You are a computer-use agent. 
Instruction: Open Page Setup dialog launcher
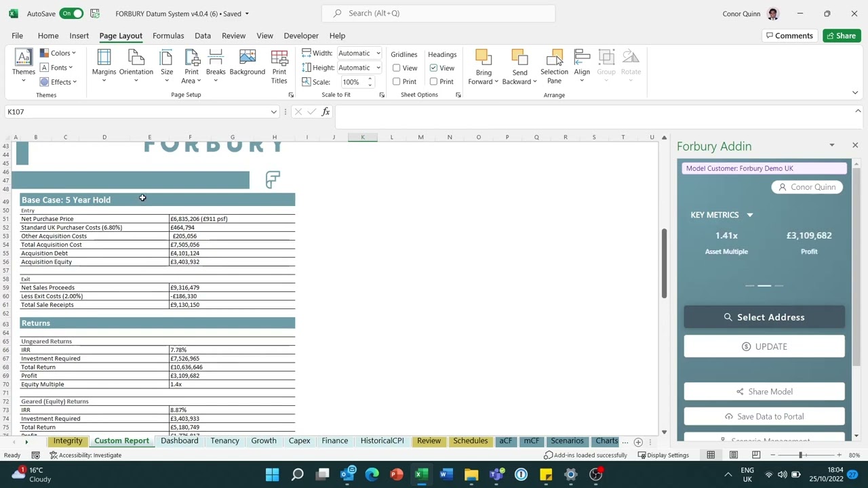(x=291, y=95)
